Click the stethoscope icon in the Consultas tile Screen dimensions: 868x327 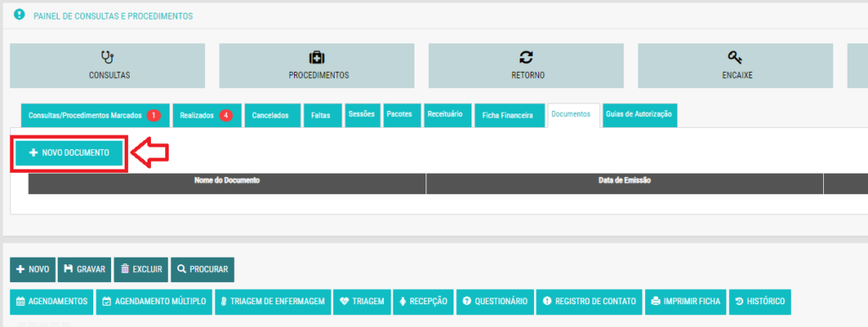click(108, 57)
